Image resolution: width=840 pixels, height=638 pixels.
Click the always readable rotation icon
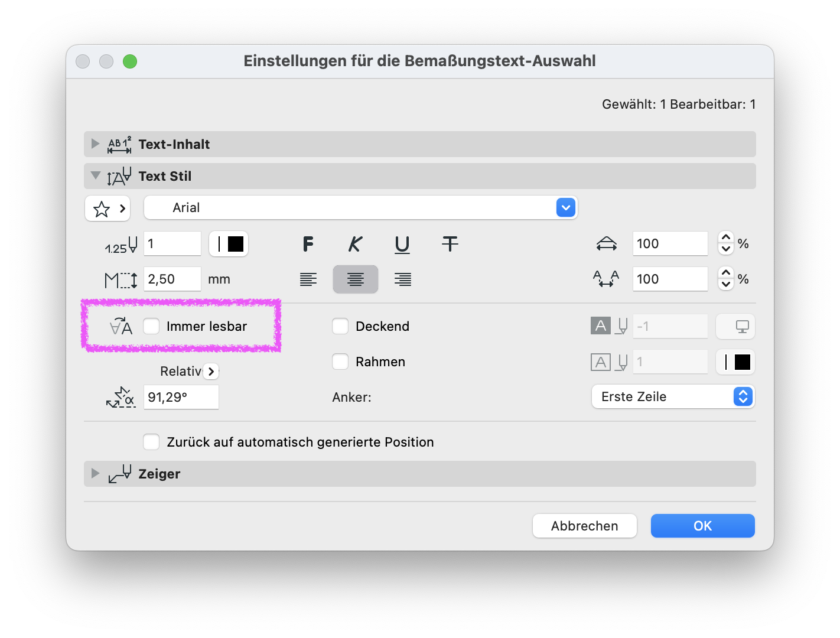[121, 326]
